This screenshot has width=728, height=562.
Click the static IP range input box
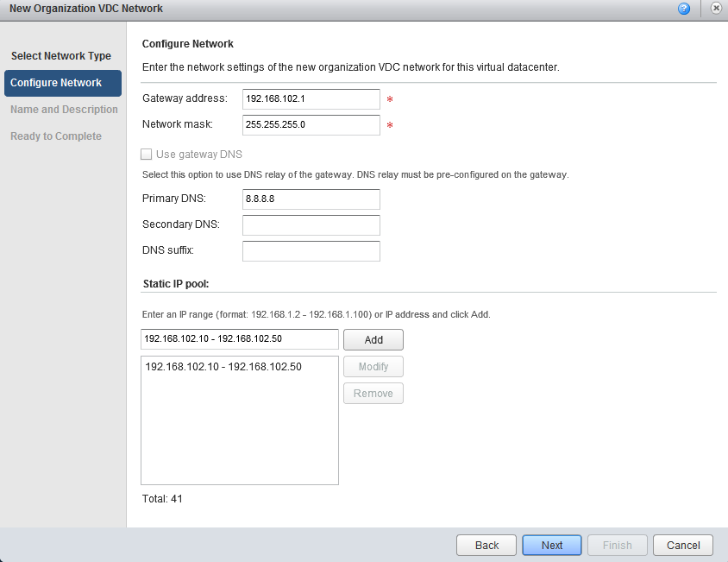239,339
